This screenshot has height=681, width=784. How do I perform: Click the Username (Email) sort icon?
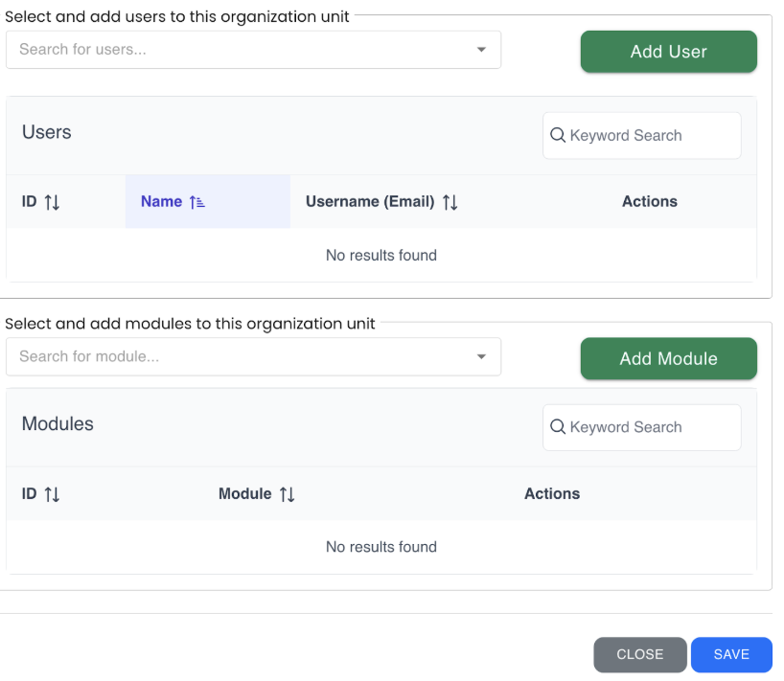pos(450,202)
